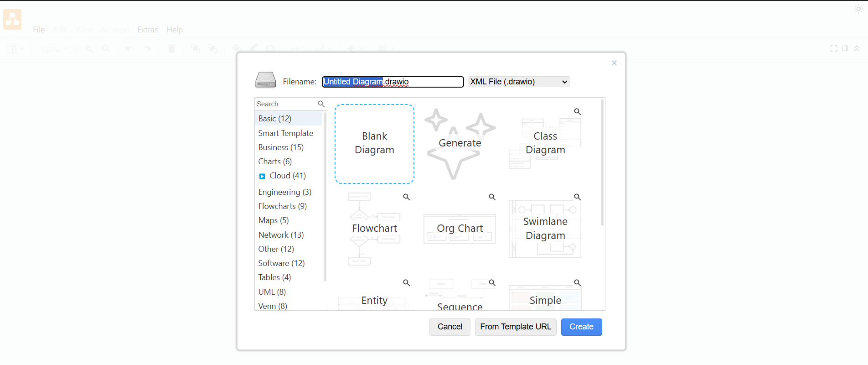Image resolution: width=868 pixels, height=365 pixels.
Task: Preview the Entity template magnifier
Action: pos(406,283)
